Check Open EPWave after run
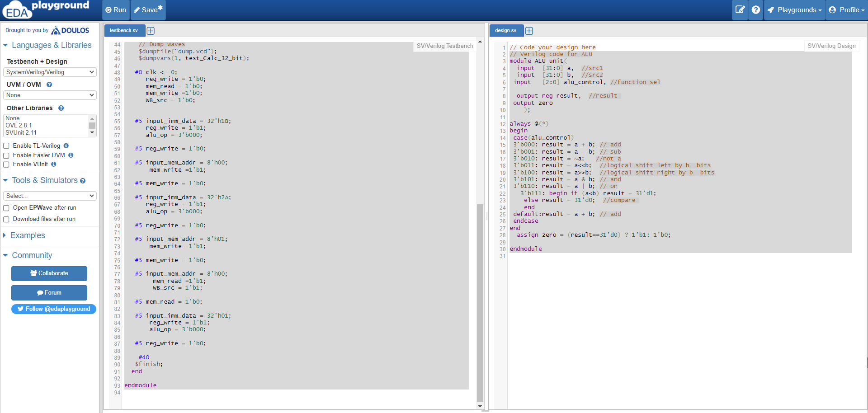868x413 pixels. point(6,207)
